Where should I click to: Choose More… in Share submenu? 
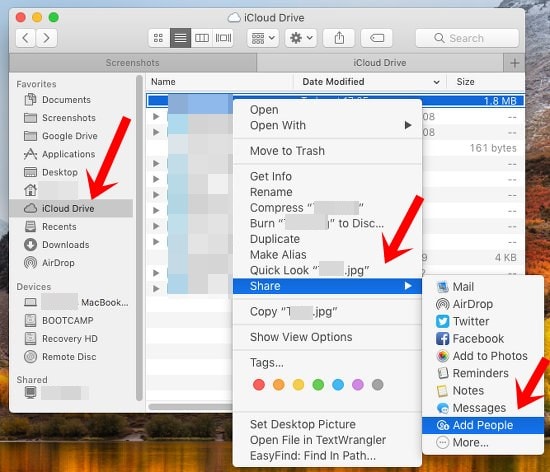point(483,443)
